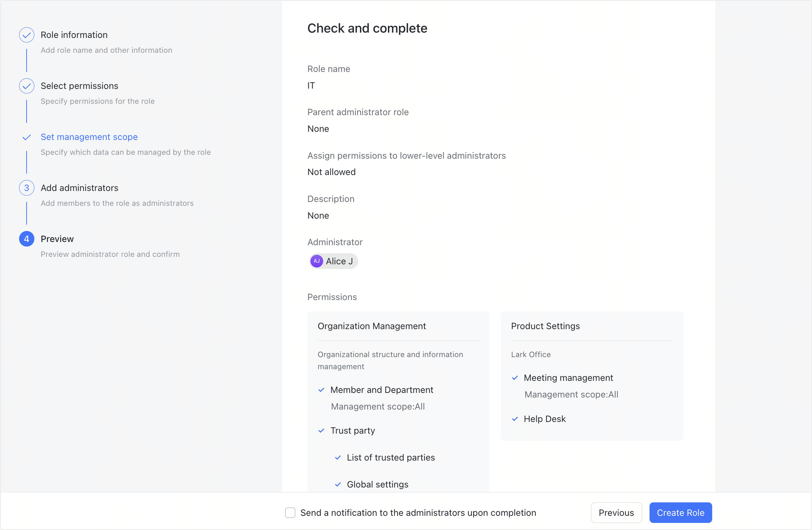The height and width of the screenshot is (530, 812).
Task: Click the Trust party checkmark icon
Action: (x=321, y=430)
